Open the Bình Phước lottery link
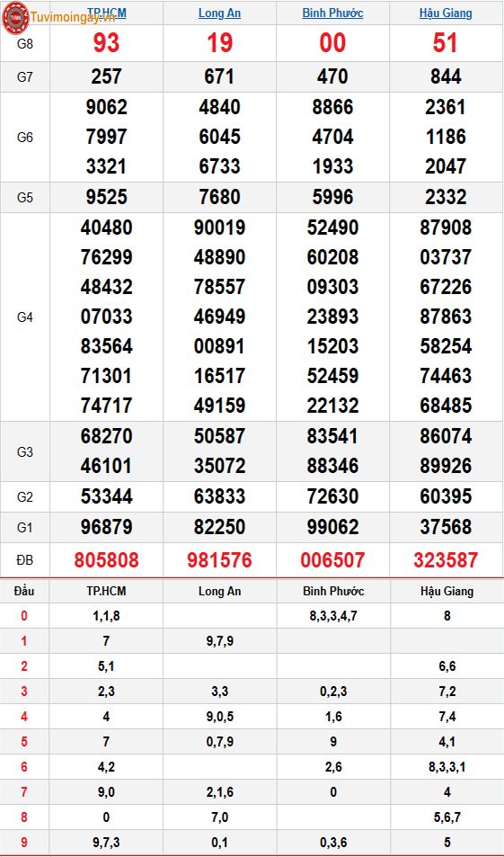 [x=332, y=13]
